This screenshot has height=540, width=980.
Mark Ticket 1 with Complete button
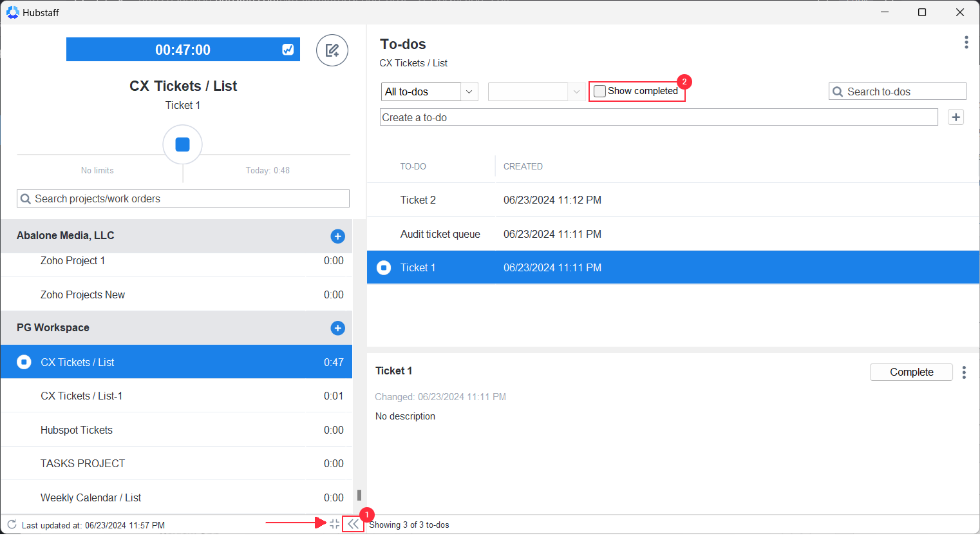click(911, 372)
